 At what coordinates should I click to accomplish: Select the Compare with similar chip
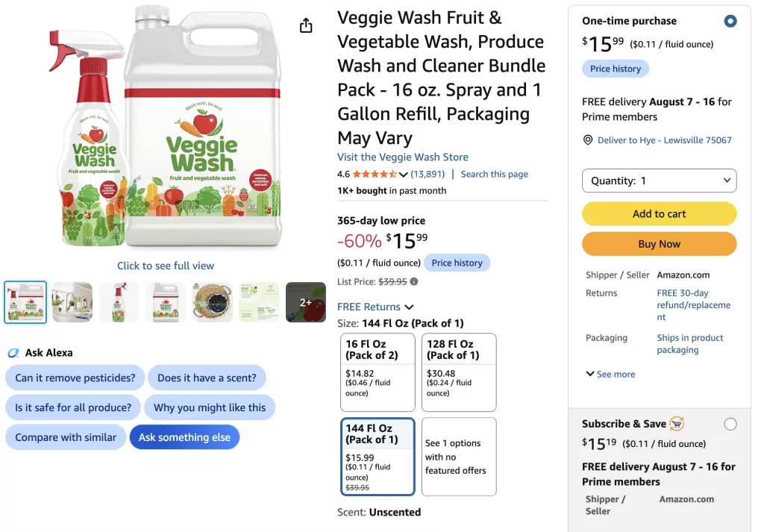coord(66,437)
